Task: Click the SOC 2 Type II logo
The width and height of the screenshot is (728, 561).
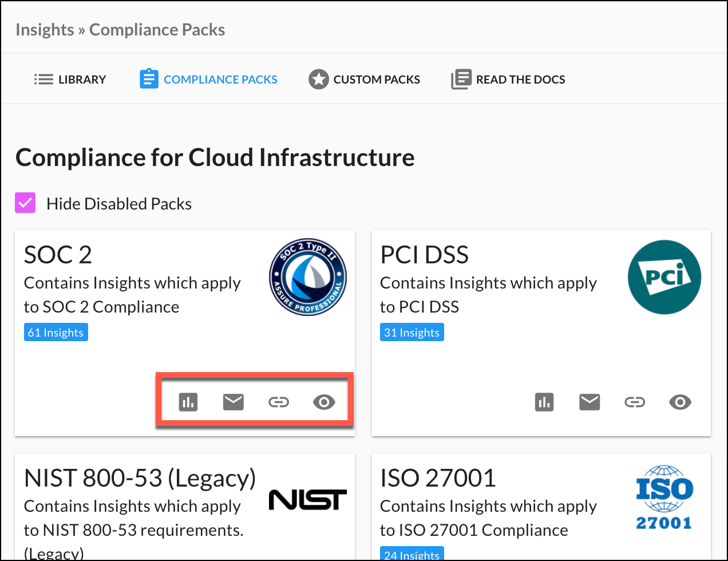Action: coord(308,277)
